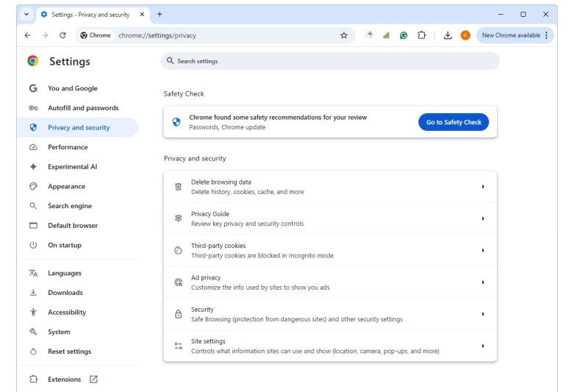Click the Grammarly extension icon
This screenshot has width=588, height=392.
[x=404, y=35]
